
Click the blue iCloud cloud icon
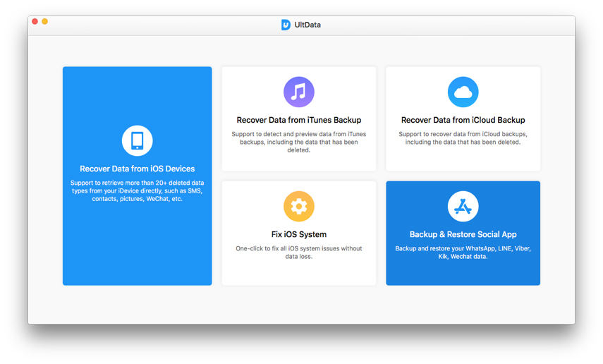(x=463, y=92)
